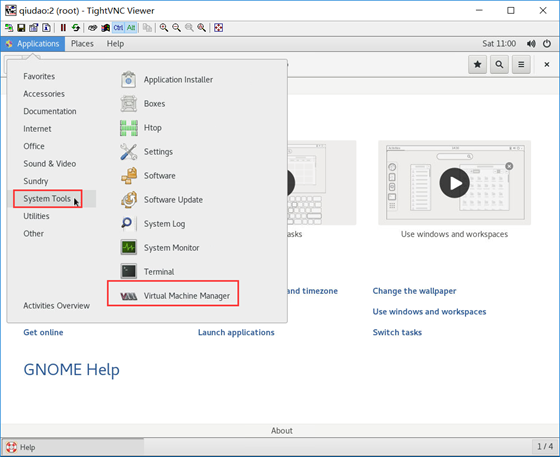560x457 pixels.
Task: Click the Use windows and workspaces link
Action: pyautogui.click(x=429, y=312)
